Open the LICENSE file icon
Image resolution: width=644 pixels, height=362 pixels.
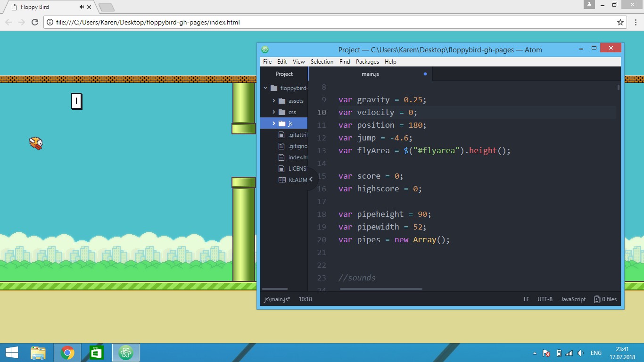point(282,169)
